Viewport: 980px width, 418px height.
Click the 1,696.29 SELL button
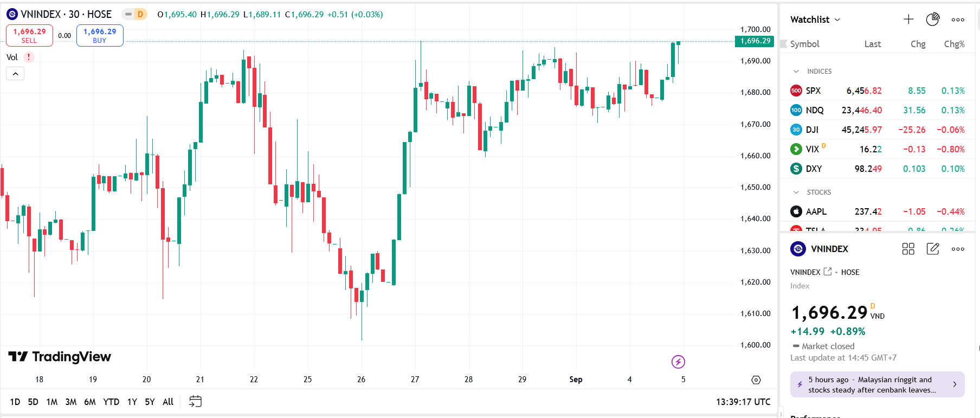[x=29, y=35]
